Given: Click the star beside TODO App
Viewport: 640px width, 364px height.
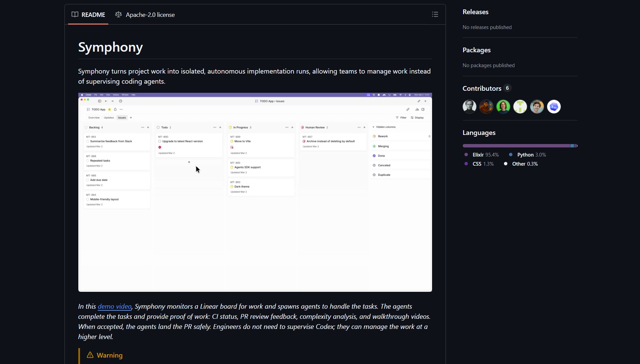Looking at the screenshot, I should pyautogui.click(x=109, y=109).
